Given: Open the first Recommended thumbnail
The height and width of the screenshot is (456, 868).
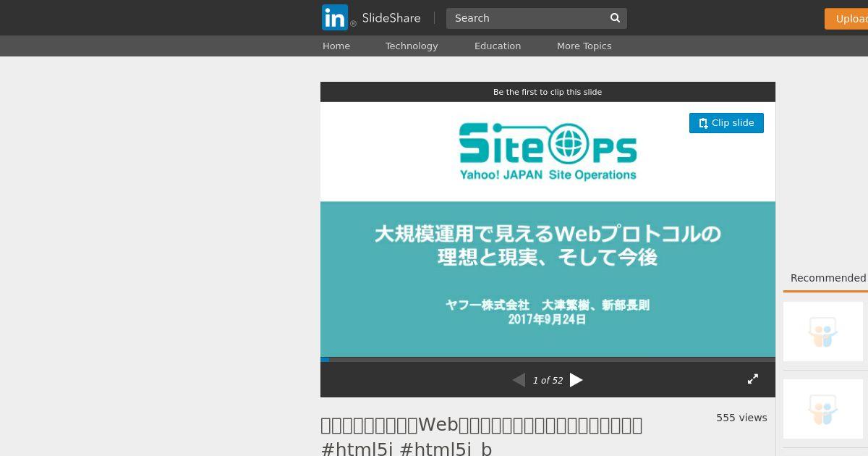Looking at the screenshot, I should [x=823, y=332].
